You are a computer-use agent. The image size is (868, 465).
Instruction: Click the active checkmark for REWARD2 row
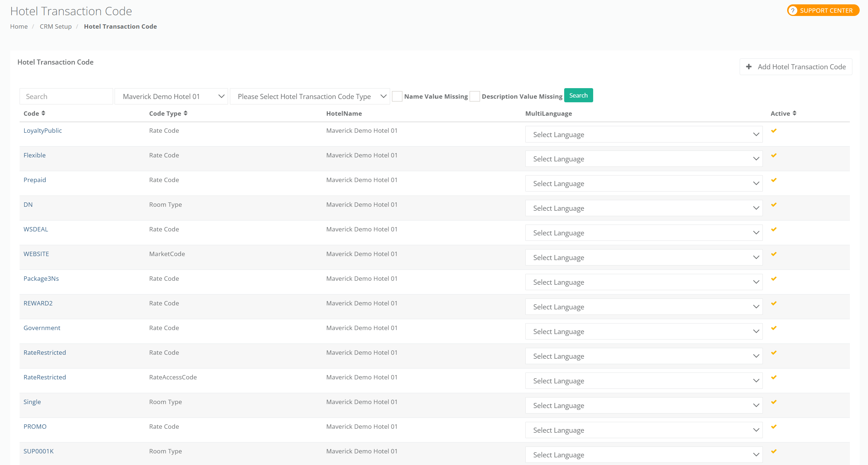pyautogui.click(x=774, y=303)
